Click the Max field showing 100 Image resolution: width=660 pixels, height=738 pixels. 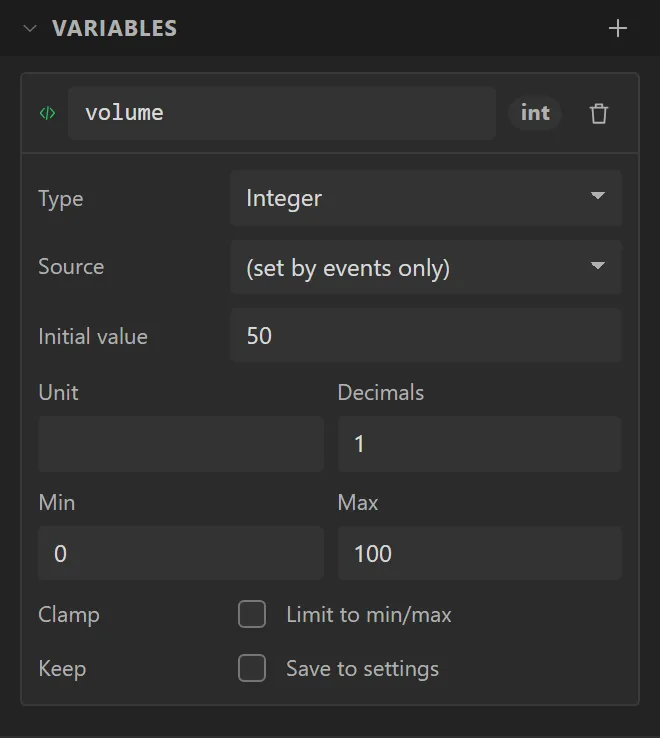point(479,553)
